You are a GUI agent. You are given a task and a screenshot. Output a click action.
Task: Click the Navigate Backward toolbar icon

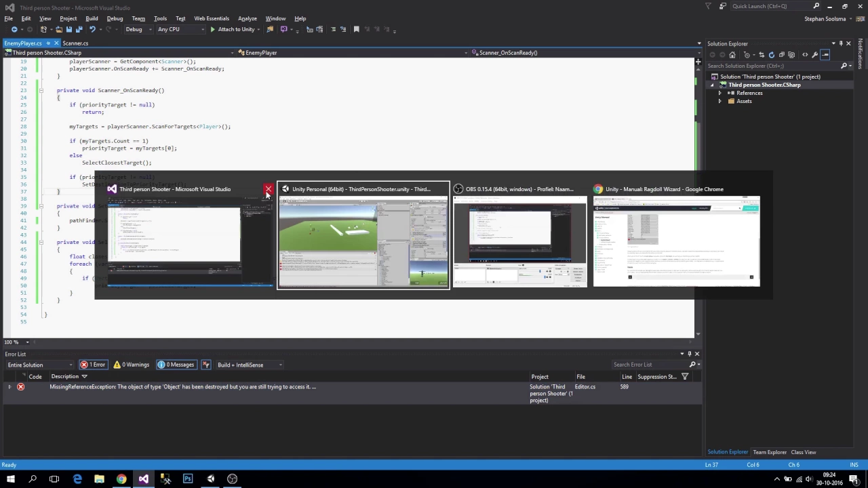pos(14,29)
